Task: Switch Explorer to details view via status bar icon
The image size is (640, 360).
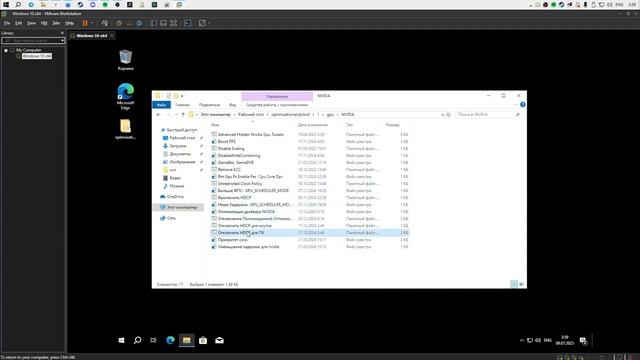Action: [514, 284]
